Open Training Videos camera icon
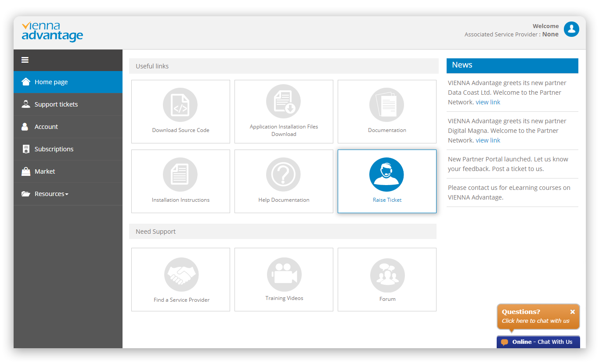 284,275
